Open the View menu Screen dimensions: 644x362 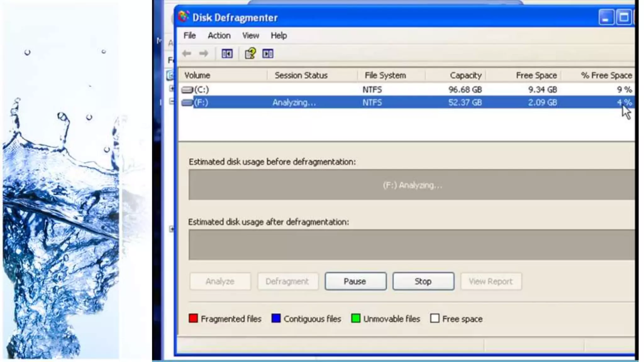pos(251,36)
